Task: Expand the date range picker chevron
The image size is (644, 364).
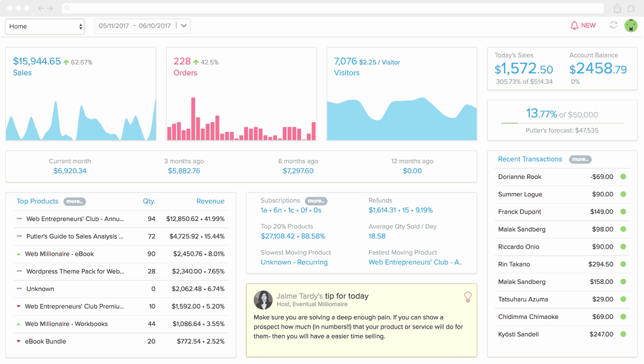Action: [184, 26]
